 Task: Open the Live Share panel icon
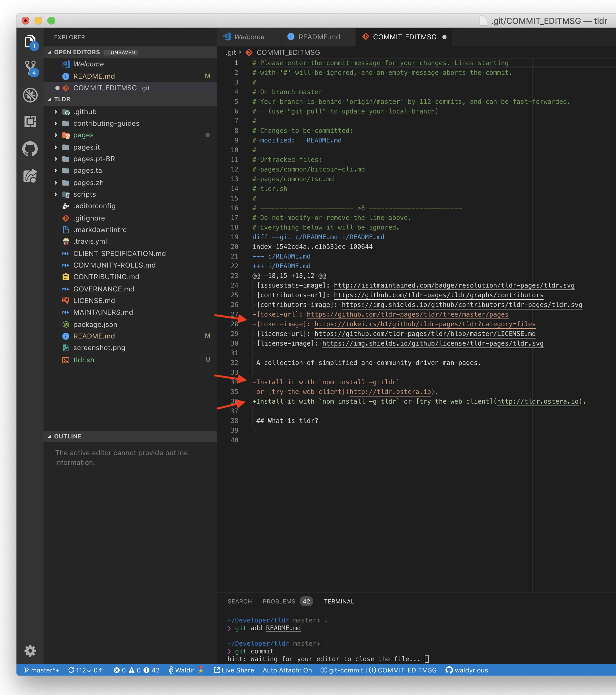pyautogui.click(x=30, y=175)
